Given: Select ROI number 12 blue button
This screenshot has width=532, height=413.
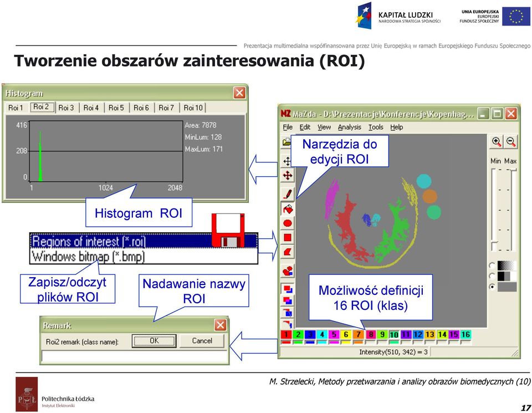Looking at the screenshot, I should point(418,335).
